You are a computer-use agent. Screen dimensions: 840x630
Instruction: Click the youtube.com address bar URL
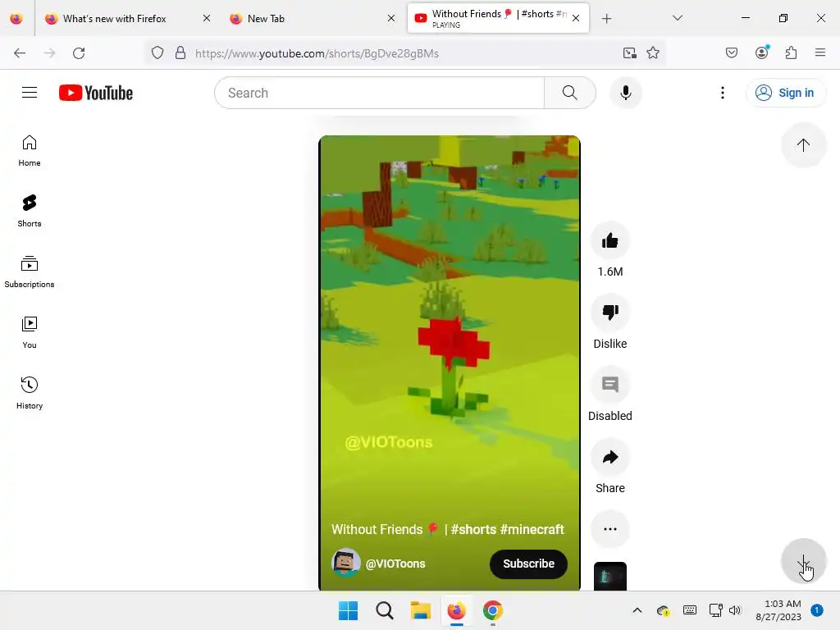pyautogui.click(x=317, y=53)
